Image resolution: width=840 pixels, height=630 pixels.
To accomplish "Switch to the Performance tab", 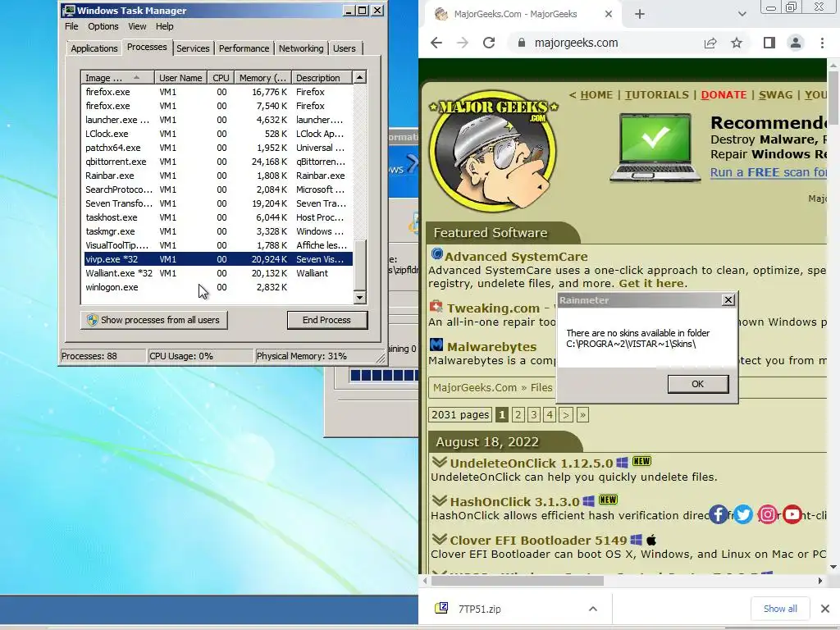I will [x=244, y=48].
